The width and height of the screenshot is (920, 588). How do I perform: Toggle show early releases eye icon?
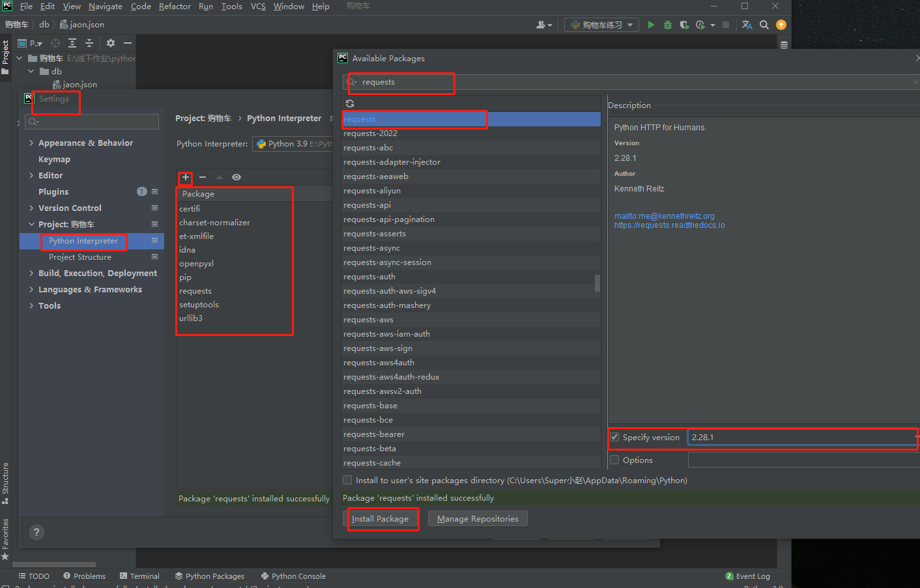click(x=237, y=177)
